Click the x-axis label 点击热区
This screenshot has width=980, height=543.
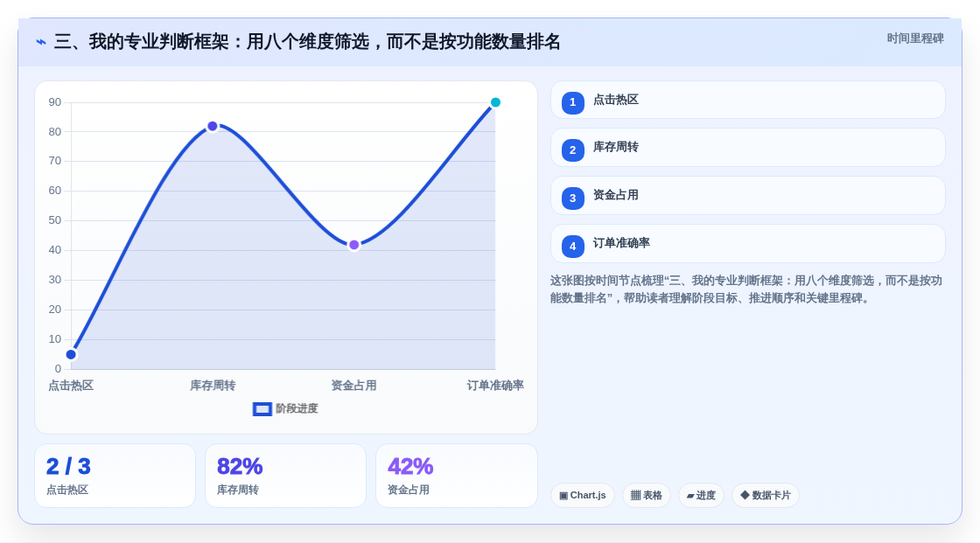[71, 386]
